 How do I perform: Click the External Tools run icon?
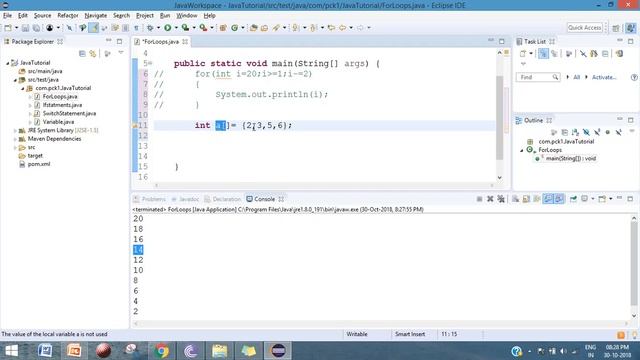coord(203,28)
